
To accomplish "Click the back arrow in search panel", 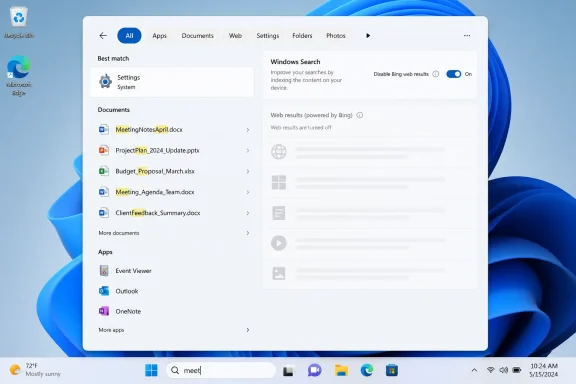I will [103, 36].
